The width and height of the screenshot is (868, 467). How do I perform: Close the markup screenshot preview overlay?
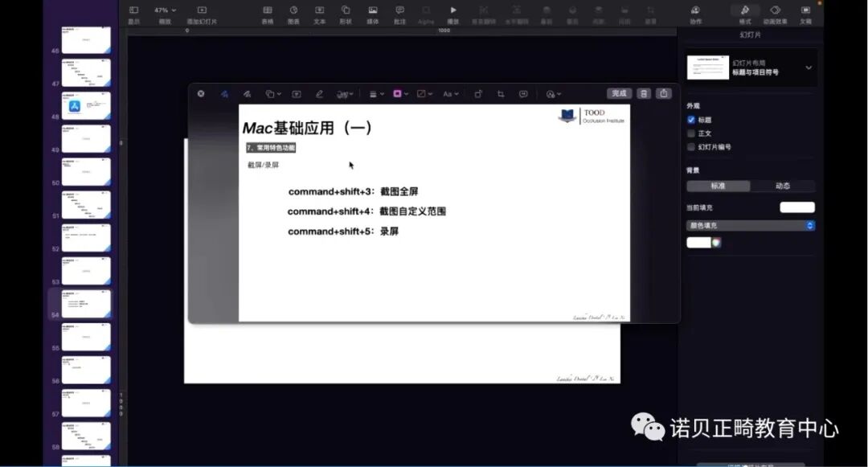click(x=201, y=93)
